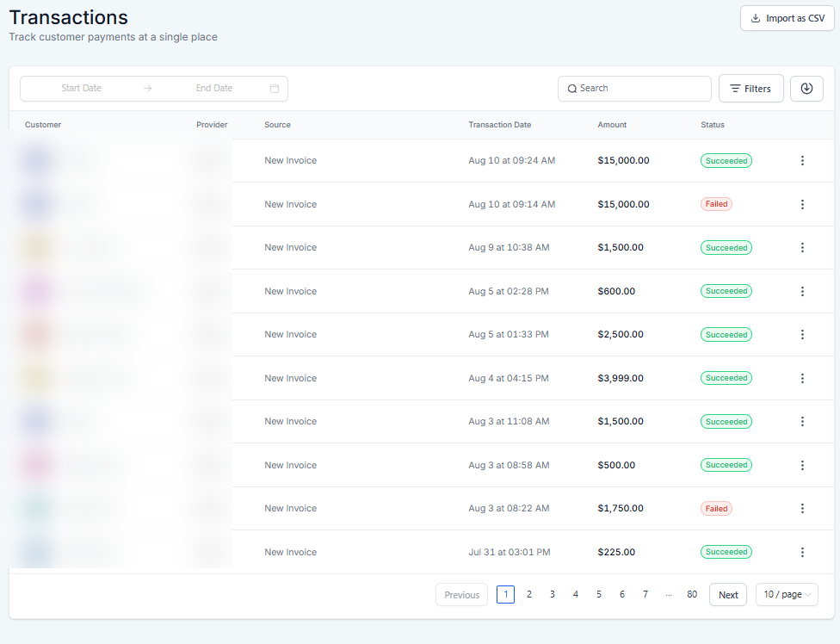
Task: Select page 1 in pagination
Action: click(505, 594)
